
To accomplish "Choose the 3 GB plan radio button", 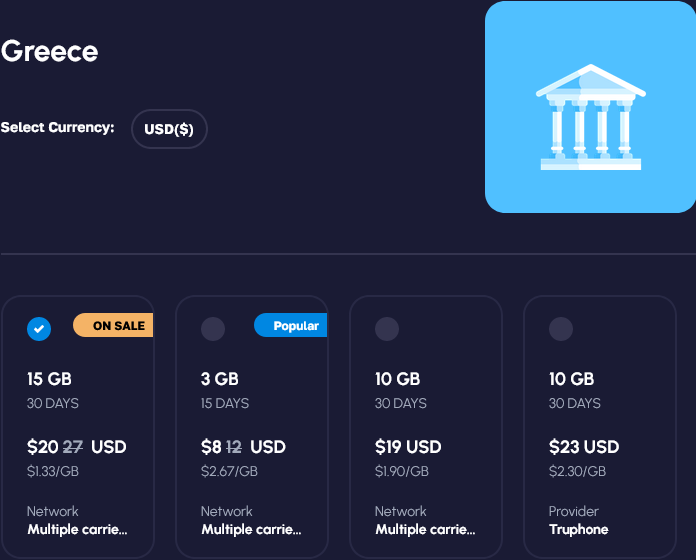I will click(213, 328).
